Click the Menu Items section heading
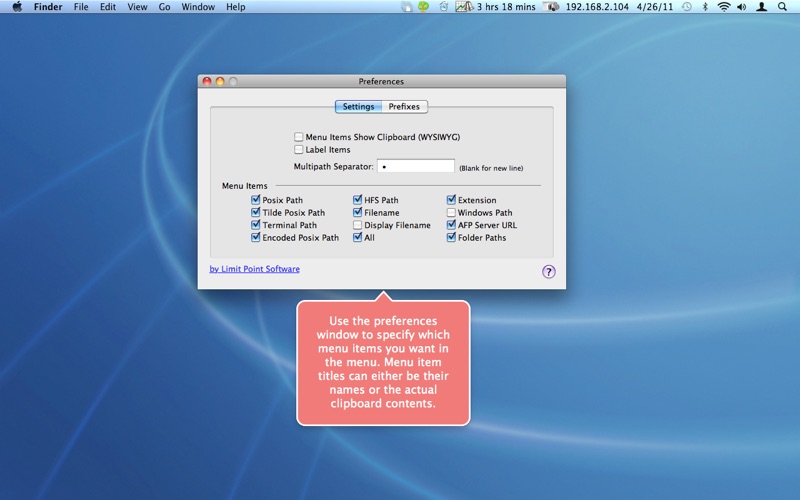 [244, 186]
